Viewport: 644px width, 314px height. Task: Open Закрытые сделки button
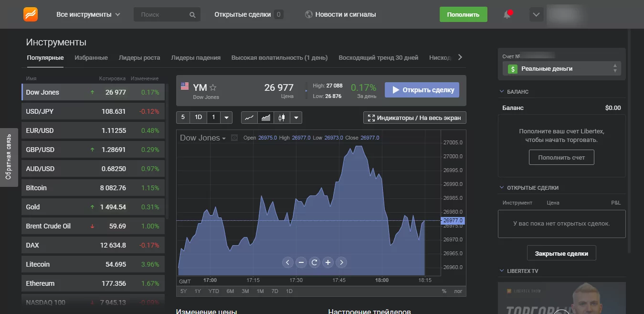click(561, 253)
